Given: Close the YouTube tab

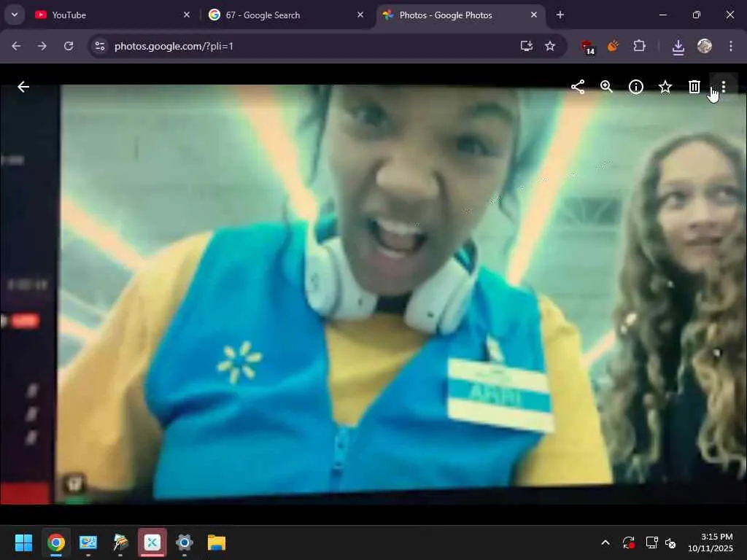Looking at the screenshot, I should click(187, 15).
